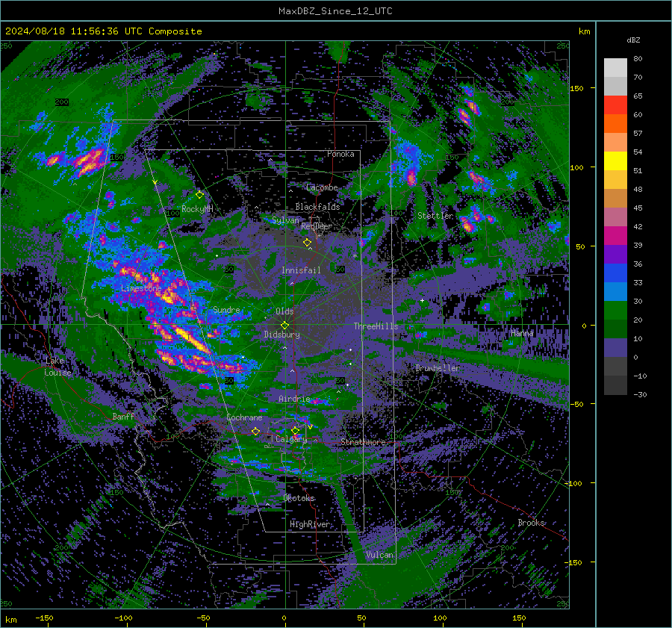Image resolution: width=672 pixels, height=628 pixels.
Task: Click the yellow diamond radar site marker at Olds
Action: (x=284, y=326)
